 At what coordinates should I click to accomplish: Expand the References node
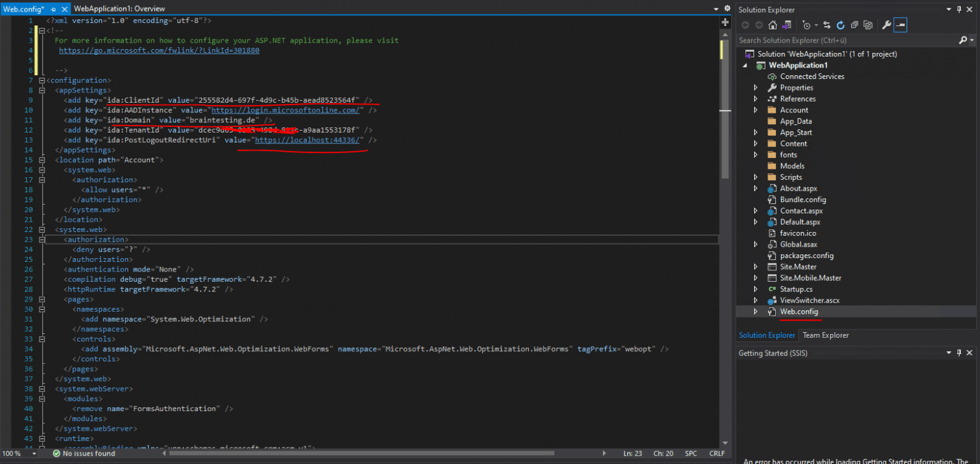click(x=756, y=99)
